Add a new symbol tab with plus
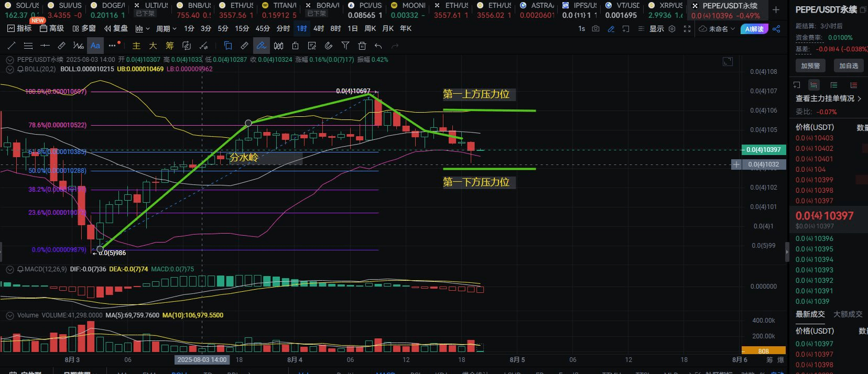The height and width of the screenshot is (374, 868). (x=776, y=10)
